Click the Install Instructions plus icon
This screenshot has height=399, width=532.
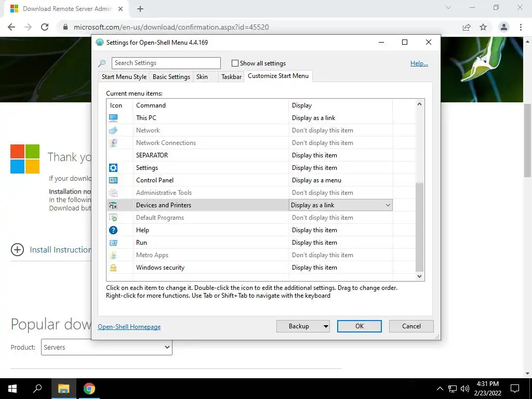coord(17,250)
